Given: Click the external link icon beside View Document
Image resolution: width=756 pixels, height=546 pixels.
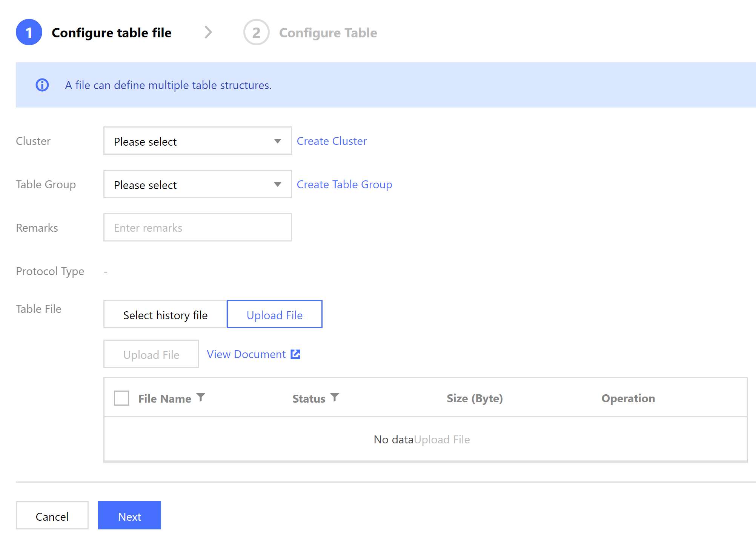Looking at the screenshot, I should [295, 354].
